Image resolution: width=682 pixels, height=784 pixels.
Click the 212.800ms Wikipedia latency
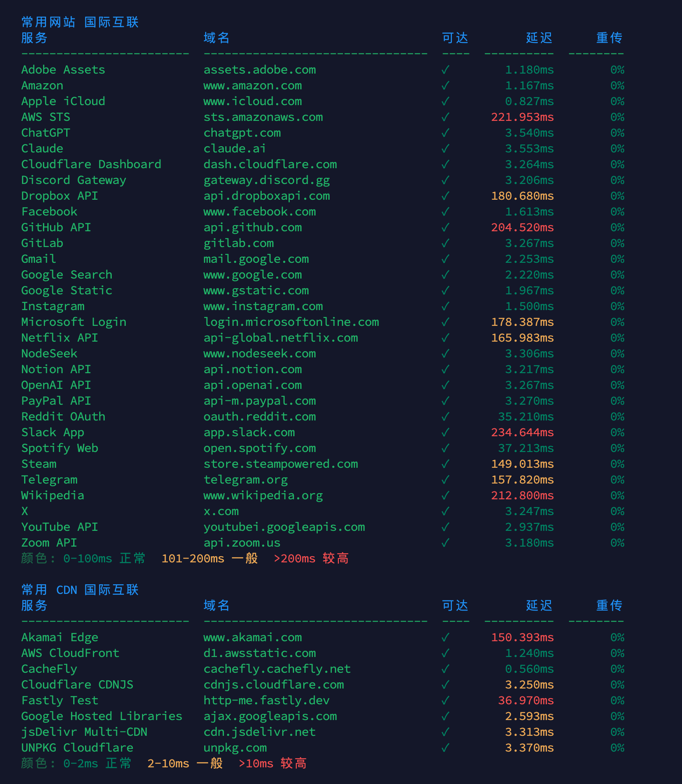522,495
